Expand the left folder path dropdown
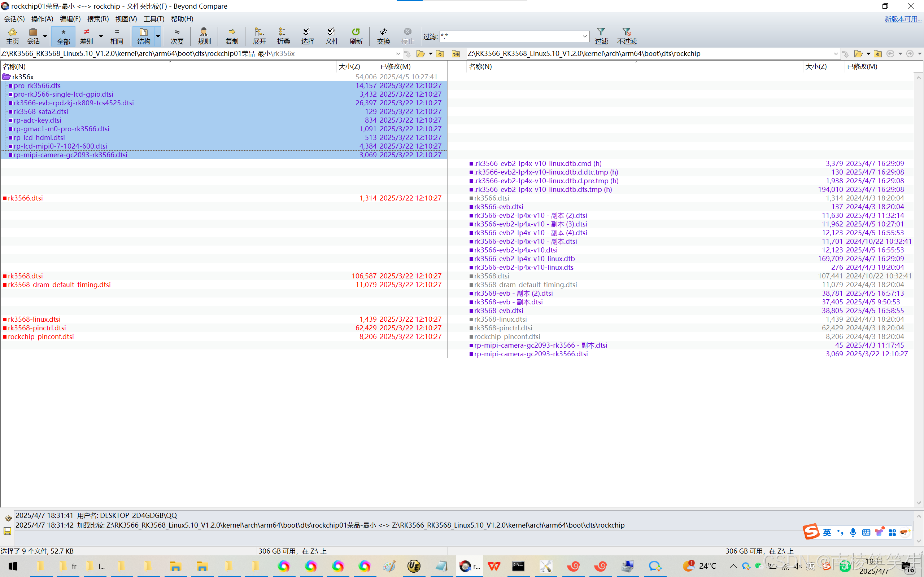This screenshot has height=577, width=924. coord(398,53)
